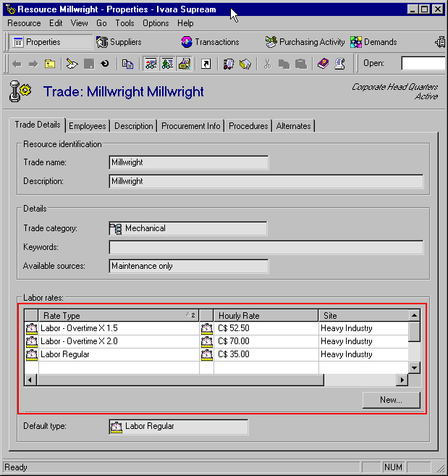Click the Trade name field
Image resolution: width=448 pixels, height=476 pixels.
[188, 162]
